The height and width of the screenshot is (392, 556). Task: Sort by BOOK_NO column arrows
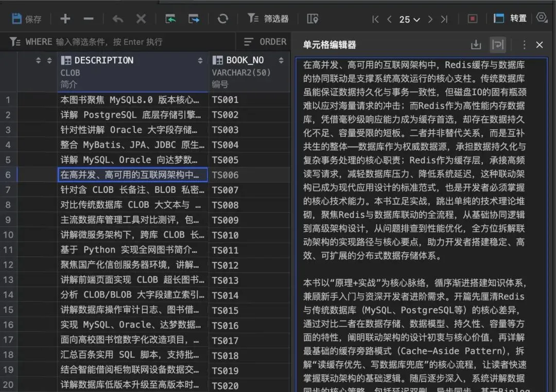pos(281,60)
